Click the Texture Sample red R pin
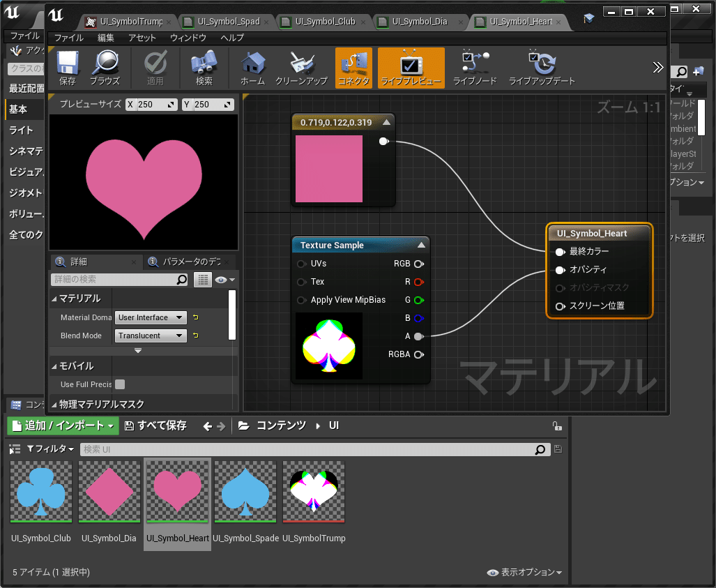 (419, 282)
